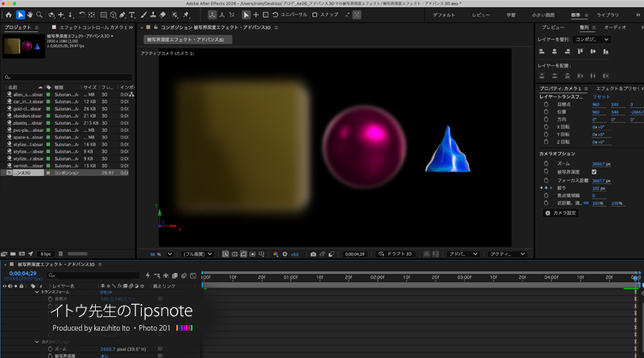Select the Type (T) tool
The height and width of the screenshot is (358, 644).
pyautogui.click(x=132, y=14)
